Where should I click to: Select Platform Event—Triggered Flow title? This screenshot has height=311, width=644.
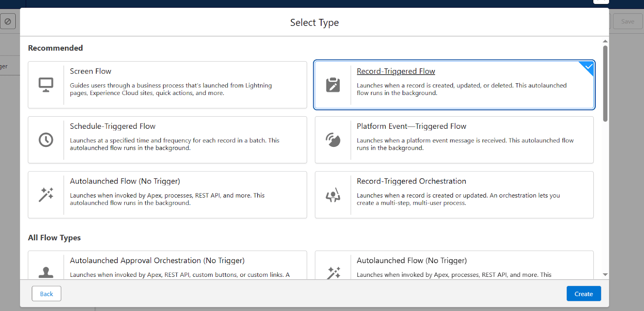point(411,126)
